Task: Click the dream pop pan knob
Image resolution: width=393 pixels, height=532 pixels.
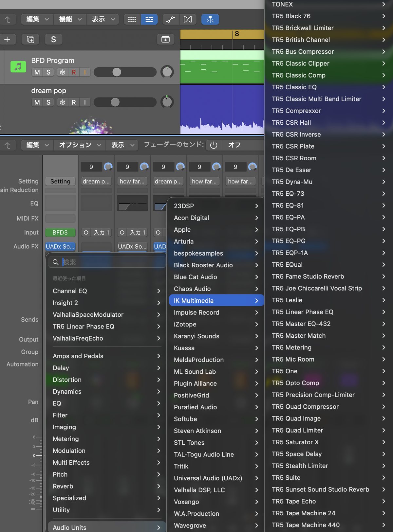Action: tap(167, 102)
